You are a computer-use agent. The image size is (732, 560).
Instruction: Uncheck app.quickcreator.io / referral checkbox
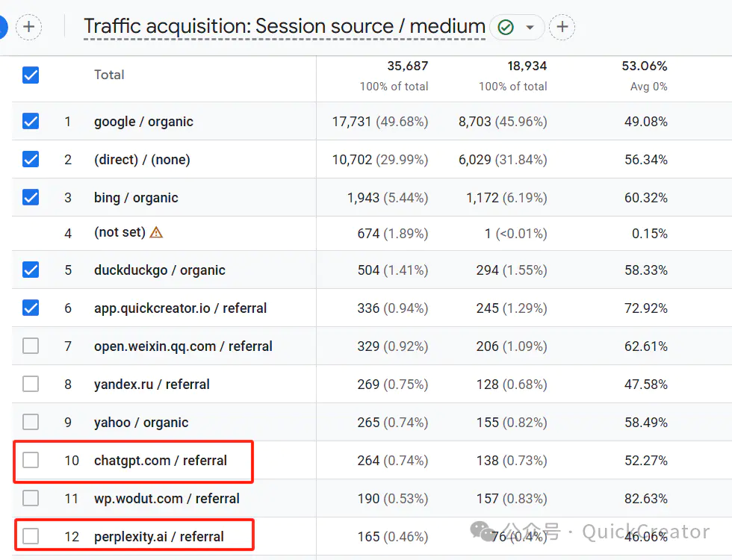(31, 308)
